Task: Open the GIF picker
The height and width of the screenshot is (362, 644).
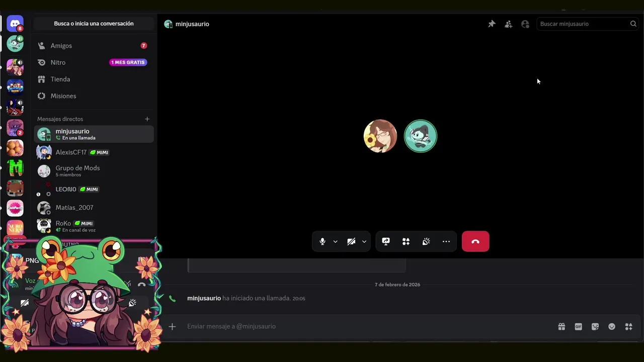Action: 579,326
